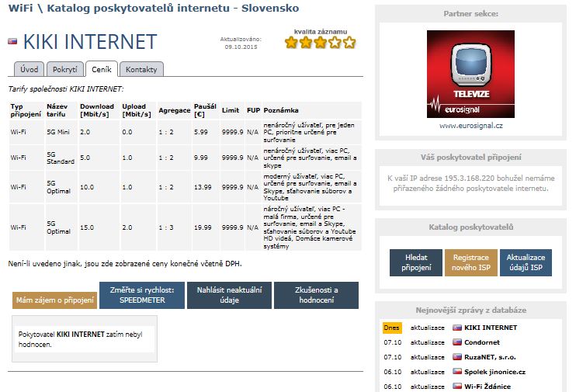Click the fourth rating star
This screenshot has width=576, height=392.
tap(335, 43)
